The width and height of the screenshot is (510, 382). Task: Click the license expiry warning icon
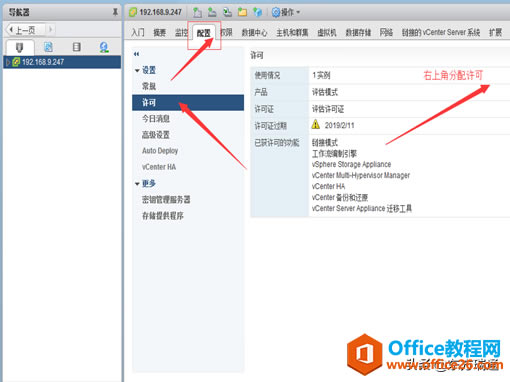coord(316,125)
